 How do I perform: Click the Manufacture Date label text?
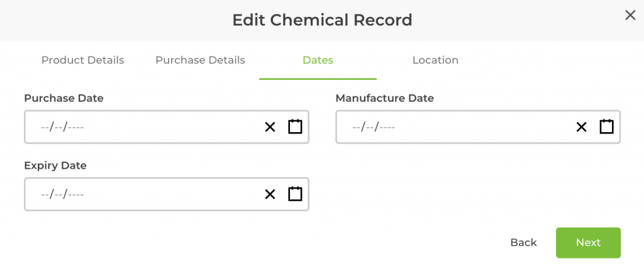384,98
